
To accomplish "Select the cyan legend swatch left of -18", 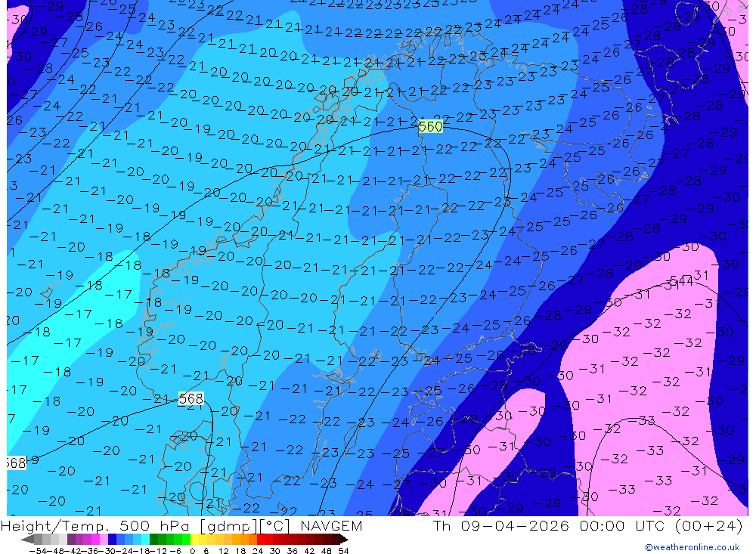I will coord(145,540).
